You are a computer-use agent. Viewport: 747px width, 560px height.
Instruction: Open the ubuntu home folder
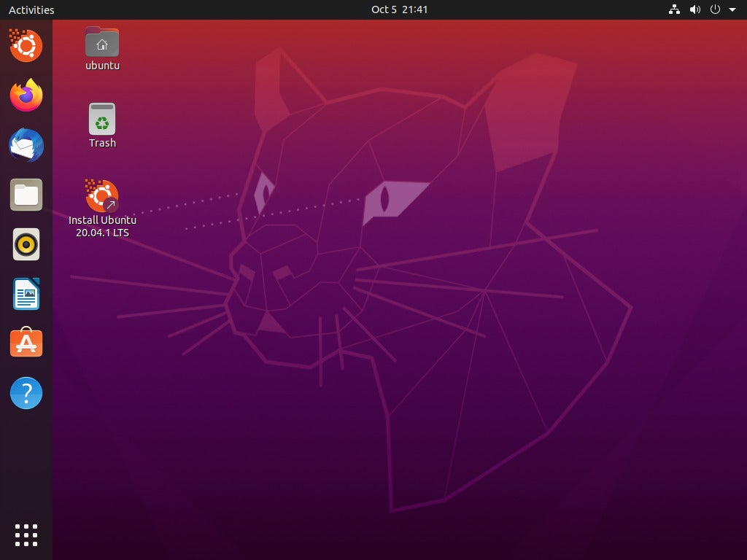pos(101,42)
